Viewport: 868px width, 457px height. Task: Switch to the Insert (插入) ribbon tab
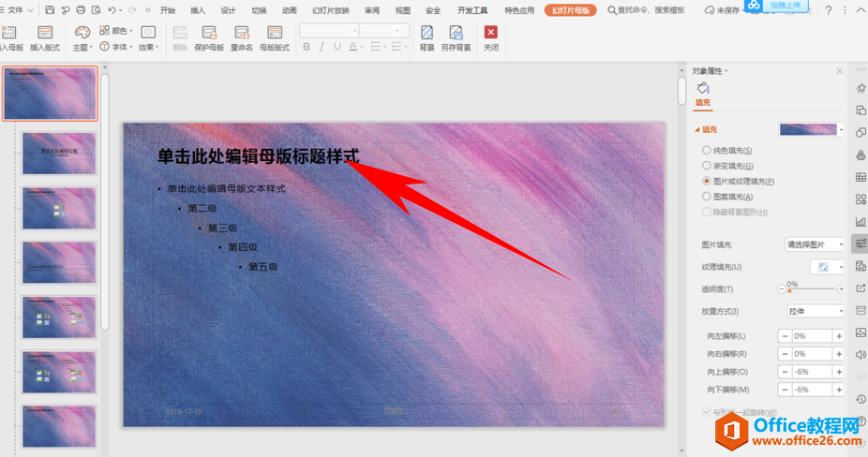[x=198, y=10]
